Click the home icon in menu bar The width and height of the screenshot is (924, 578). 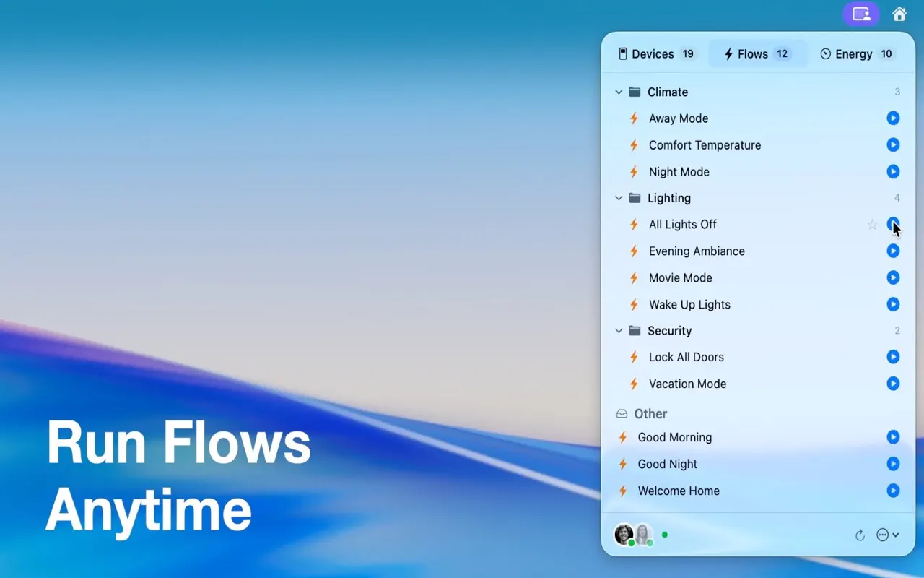point(899,14)
